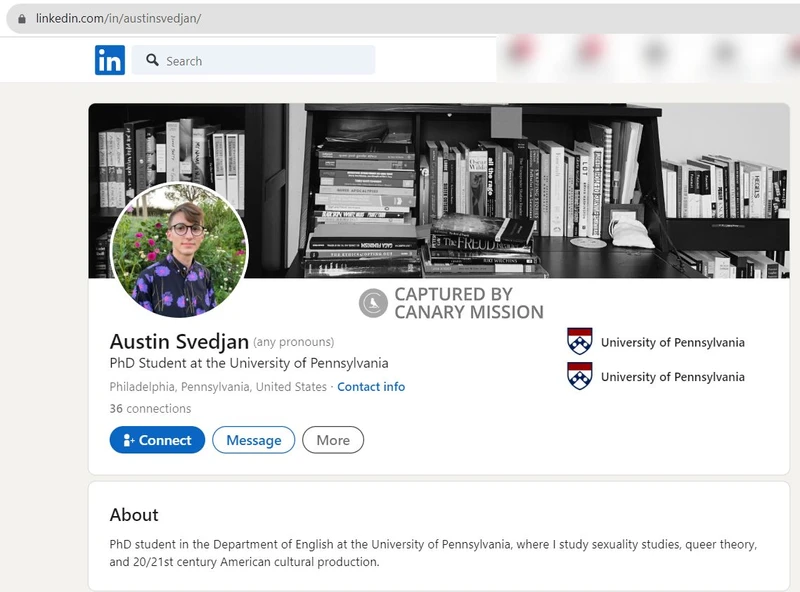Click the Message button
The width and height of the screenshot is (800, 592).
(x=253, y=440)
